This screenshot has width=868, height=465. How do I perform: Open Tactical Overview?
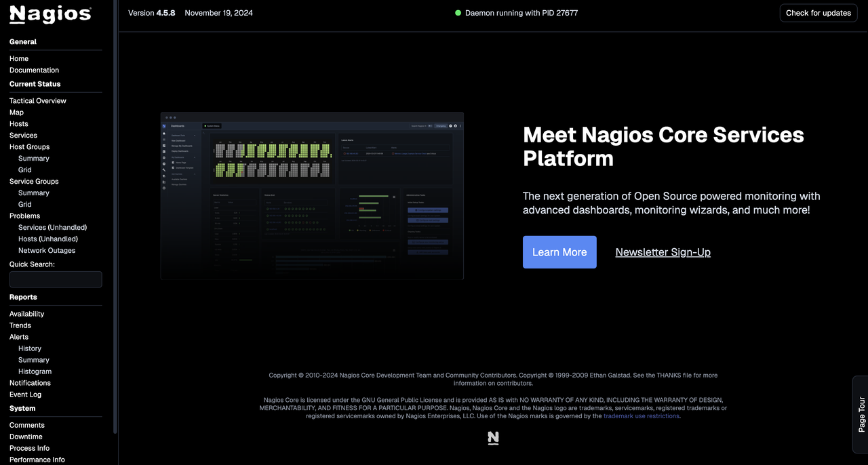point(38,100)
